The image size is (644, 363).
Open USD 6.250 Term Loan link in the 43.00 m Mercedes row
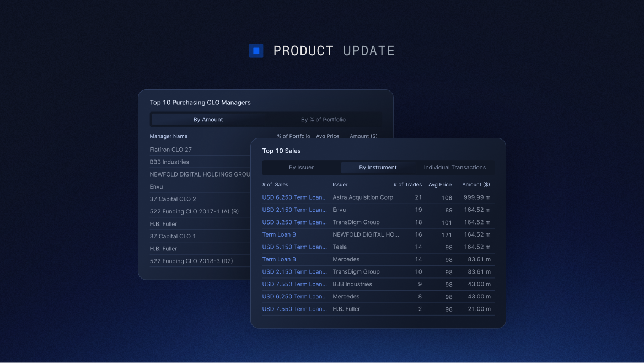pos(294,296)
